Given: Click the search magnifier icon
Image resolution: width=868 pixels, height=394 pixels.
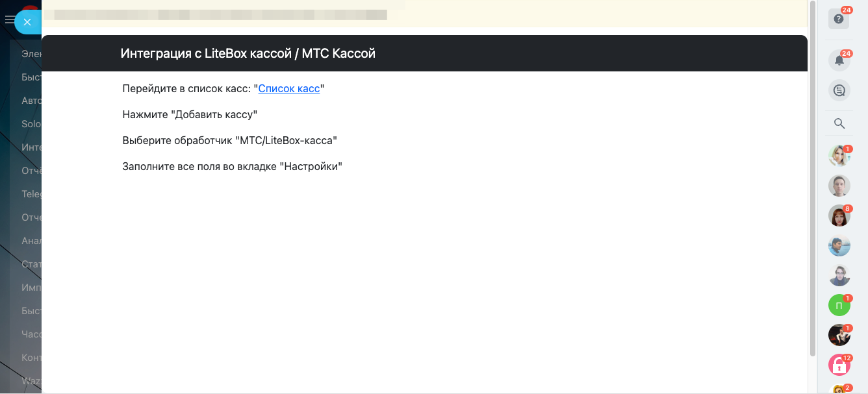Looking at the screenshot, I should (839, 123).
